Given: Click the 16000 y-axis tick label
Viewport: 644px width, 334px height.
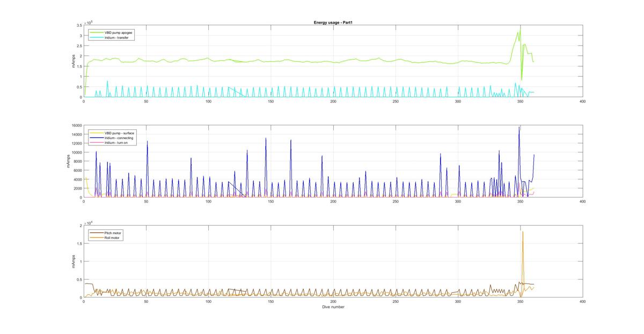Looking at the screenshot, I should pos(76,126).
